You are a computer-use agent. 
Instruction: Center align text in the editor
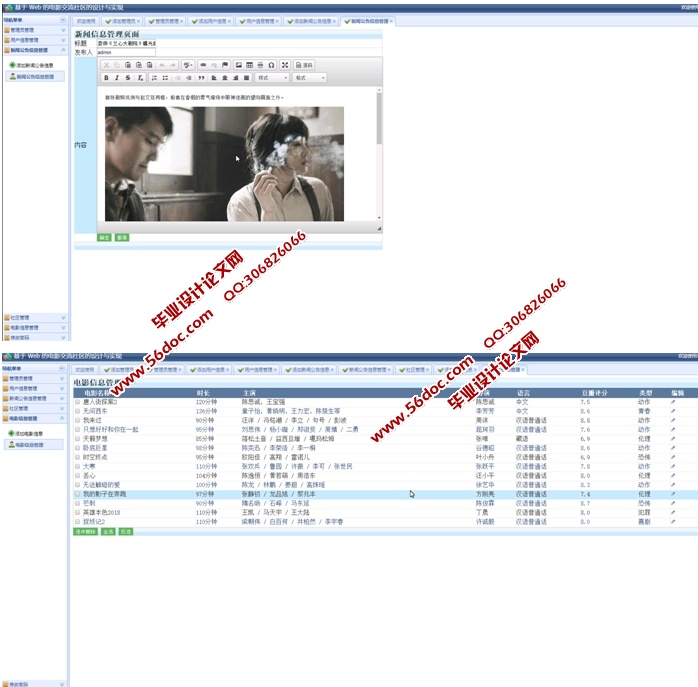pos(225,78)
